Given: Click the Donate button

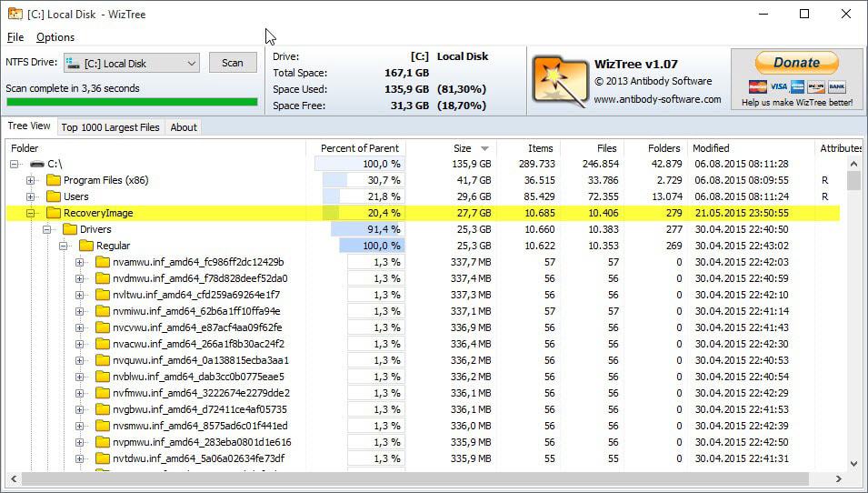Looking at the screenshot, I should [796, 63].
